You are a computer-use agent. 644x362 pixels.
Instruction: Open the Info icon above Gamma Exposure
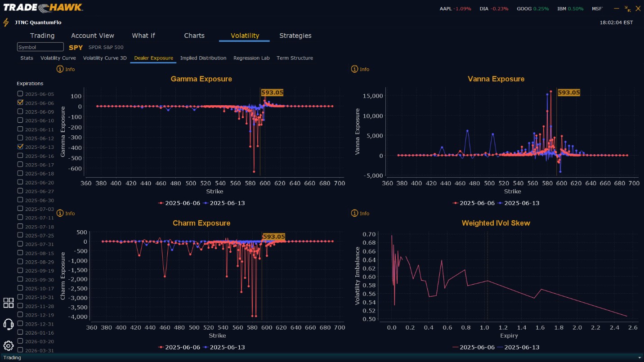click(60, 69)
